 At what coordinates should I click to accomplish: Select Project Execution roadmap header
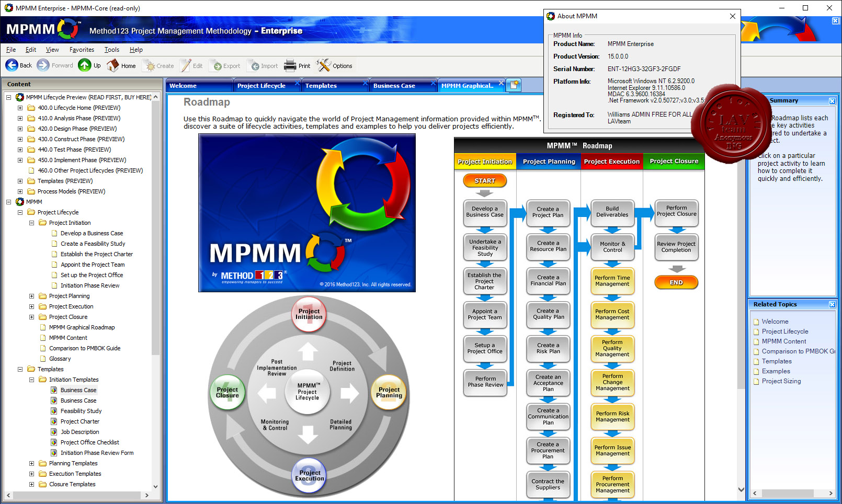(612, 162)
